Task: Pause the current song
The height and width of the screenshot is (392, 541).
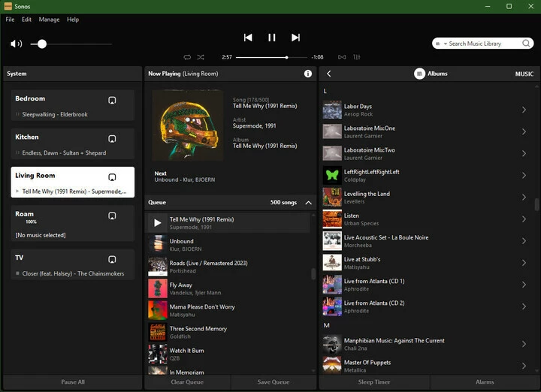Action: pyautogui.click(x=272, y=38)
